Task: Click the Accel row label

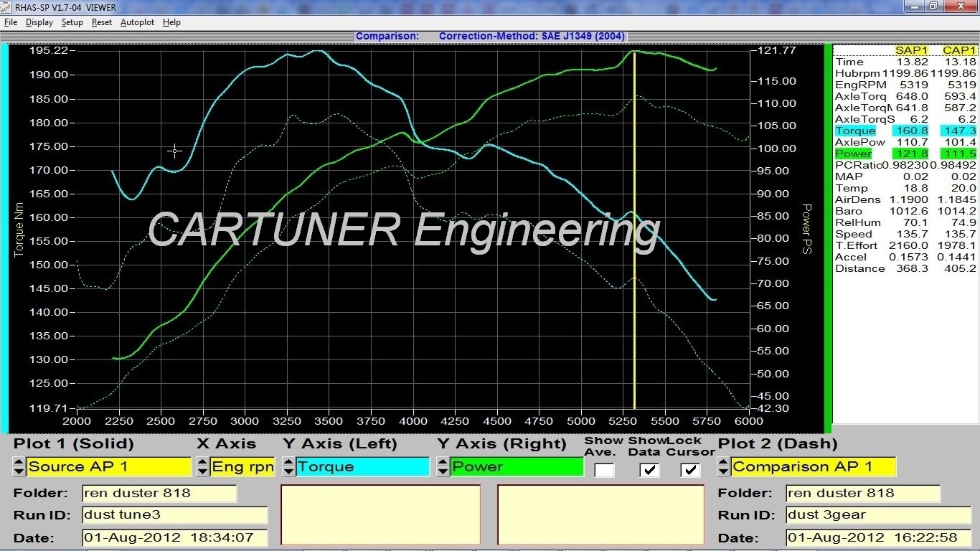Action: [x=851, y=257]
